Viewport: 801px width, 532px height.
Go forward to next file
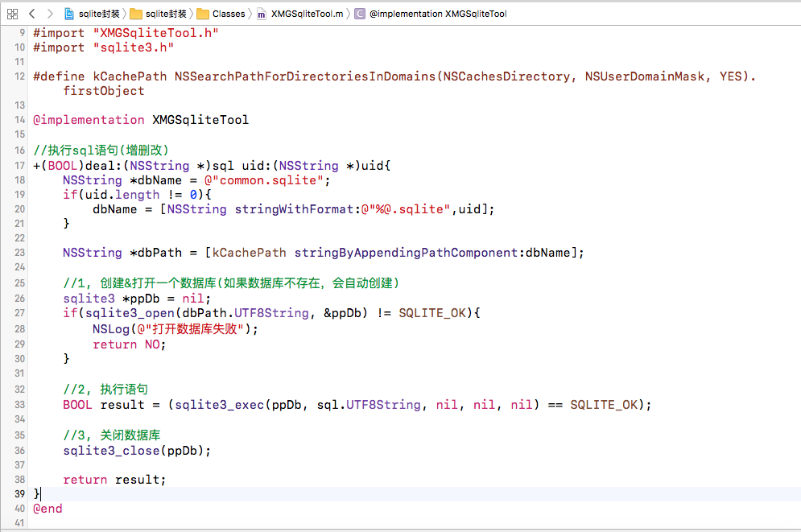coord(50,14)
